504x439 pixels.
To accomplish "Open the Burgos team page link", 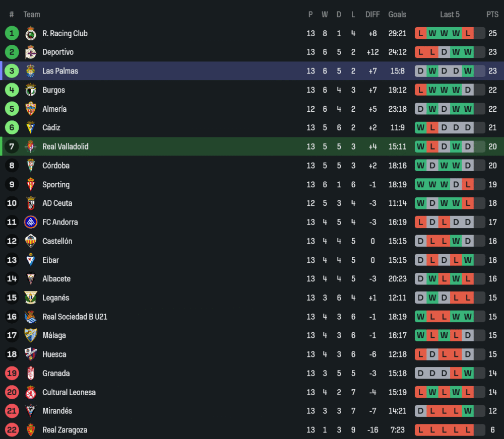I will pos(53,90).
